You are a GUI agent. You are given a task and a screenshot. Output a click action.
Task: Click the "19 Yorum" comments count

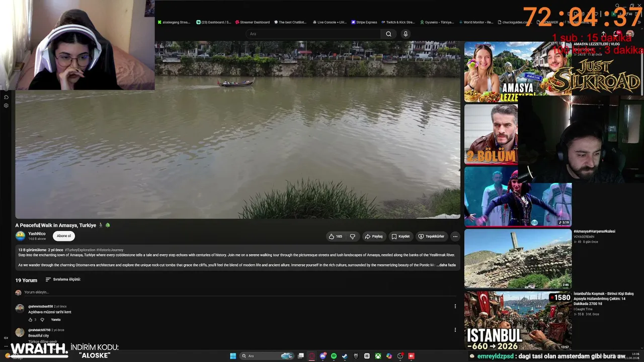pyautogui.click(x=26, y=280)
